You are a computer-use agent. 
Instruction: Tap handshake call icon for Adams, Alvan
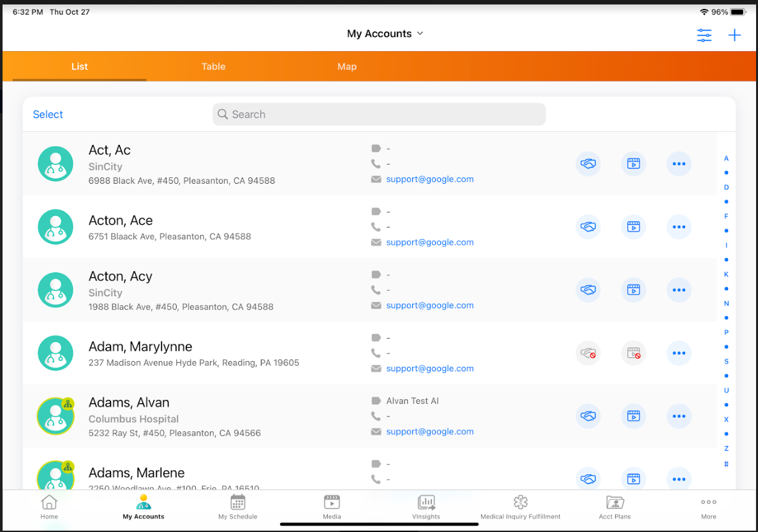(588, 417)
